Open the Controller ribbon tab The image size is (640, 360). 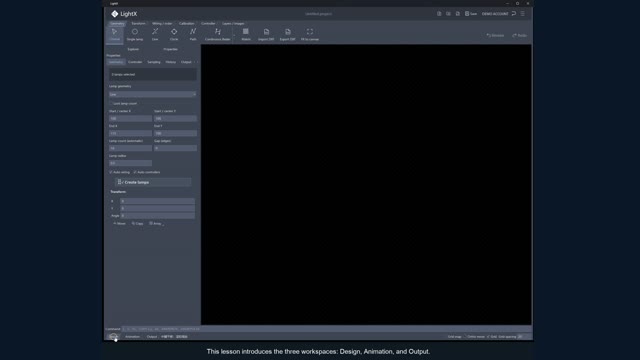(x=208, y=23)
